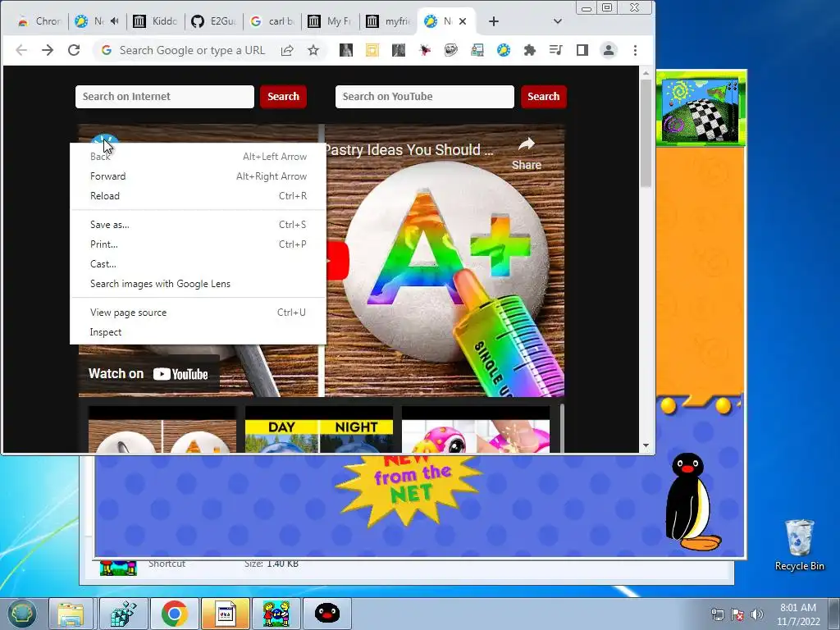Switch to the Chrome tab

(39, 21)
